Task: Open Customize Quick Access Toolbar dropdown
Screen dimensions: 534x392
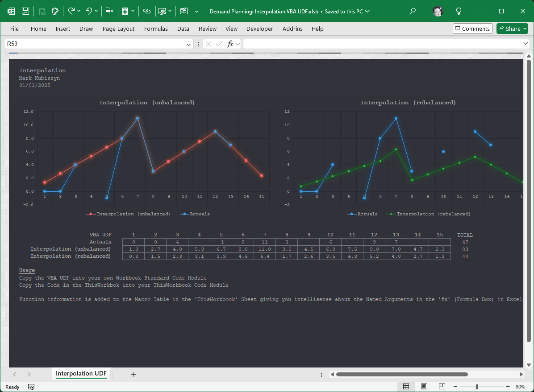Action: (x=197, y=11)
